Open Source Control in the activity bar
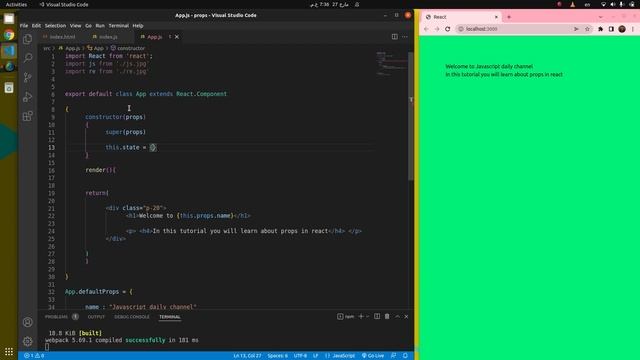The image size is (640, 360). [27, 77]
